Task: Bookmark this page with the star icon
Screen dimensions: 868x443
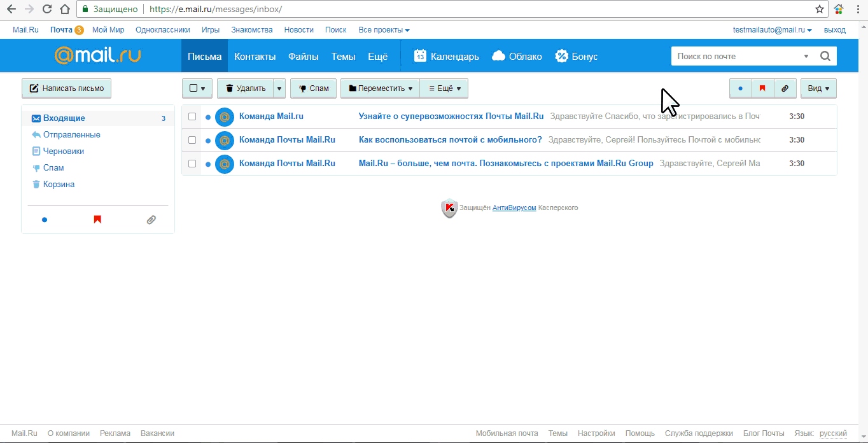Action: [820, 9]
